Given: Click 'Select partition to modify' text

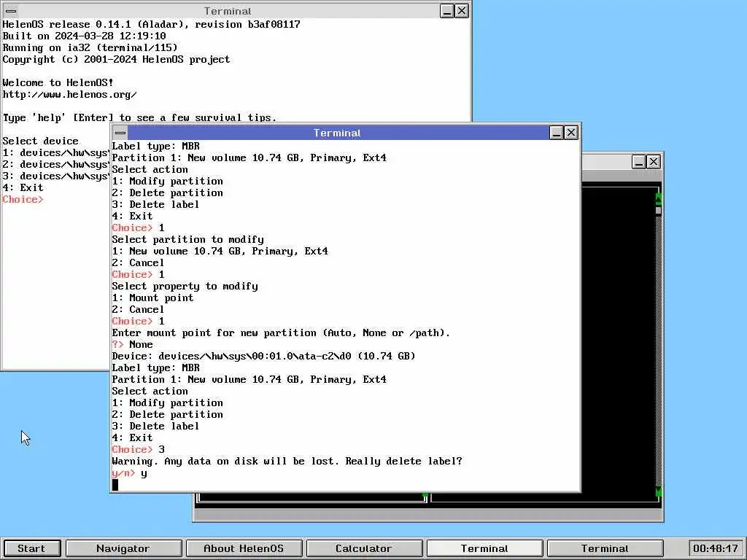Looking at the screenshot, I should [x=187, y=239].
